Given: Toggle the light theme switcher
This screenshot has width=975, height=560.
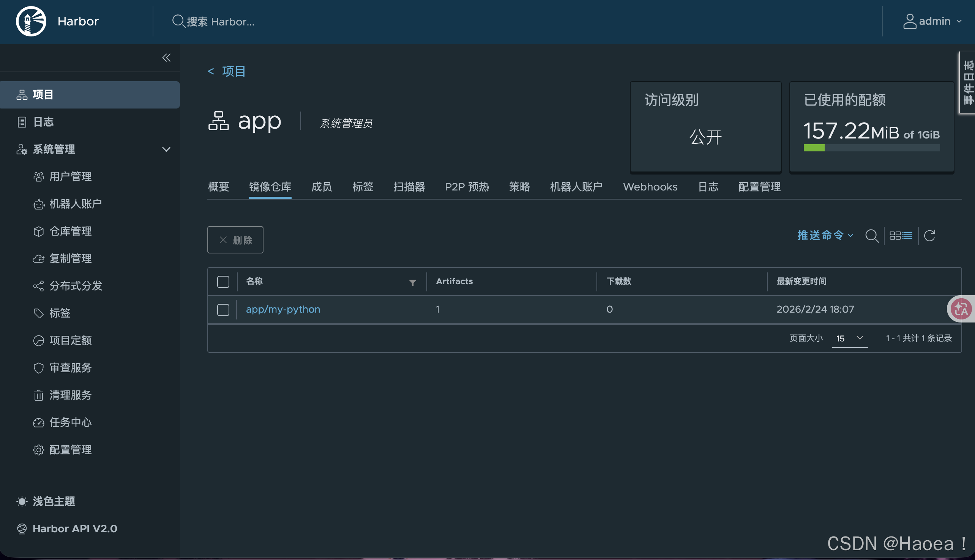Looking at the screenshot, I should pos(46,501).
